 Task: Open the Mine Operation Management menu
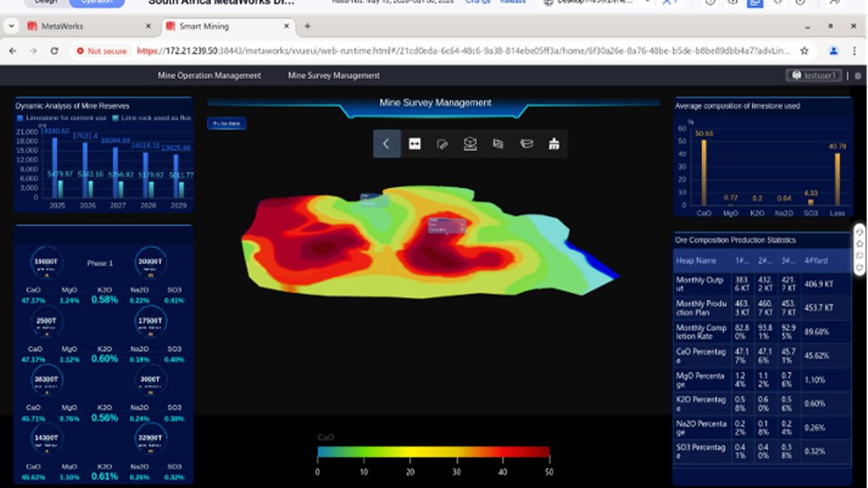point(209,76)
